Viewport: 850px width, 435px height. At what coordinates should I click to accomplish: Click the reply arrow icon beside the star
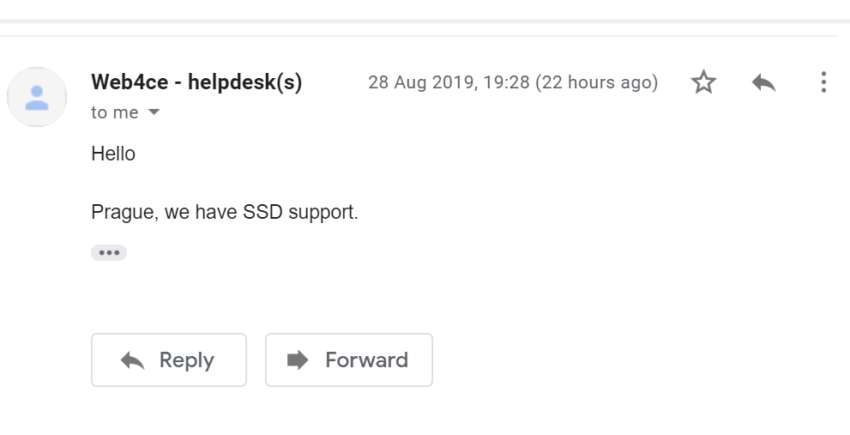pos(764,82)
